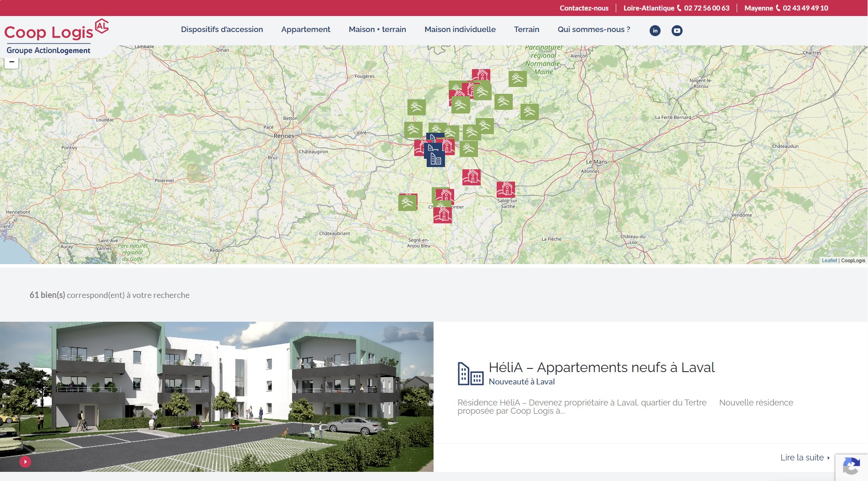Click the Fougères label on the map
The width and height of the screenshot is (868, 481).
tap(364, 76)
